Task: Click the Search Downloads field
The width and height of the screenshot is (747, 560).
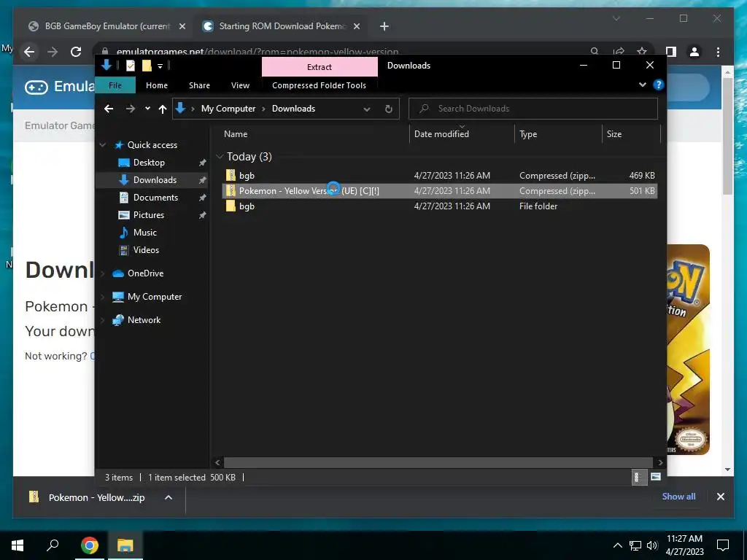Action: pos(533,109)
